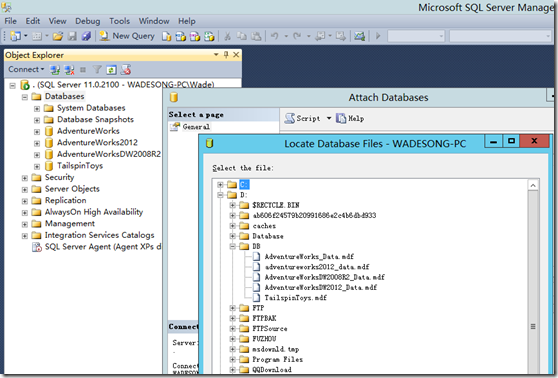The width and height of the screenshot is (558, 378).
Task: Click the Analysis Services XMLA Query icon
Action: click(x=209, y=36)
